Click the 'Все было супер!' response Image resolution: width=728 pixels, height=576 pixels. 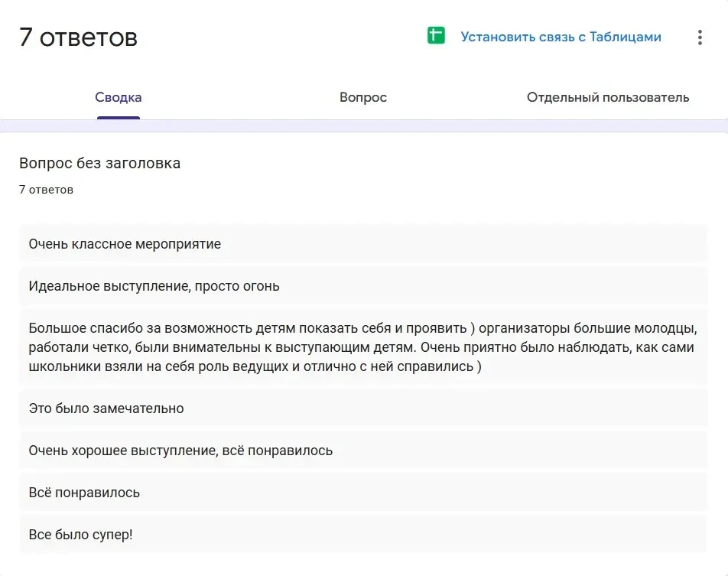pos(363,535)
